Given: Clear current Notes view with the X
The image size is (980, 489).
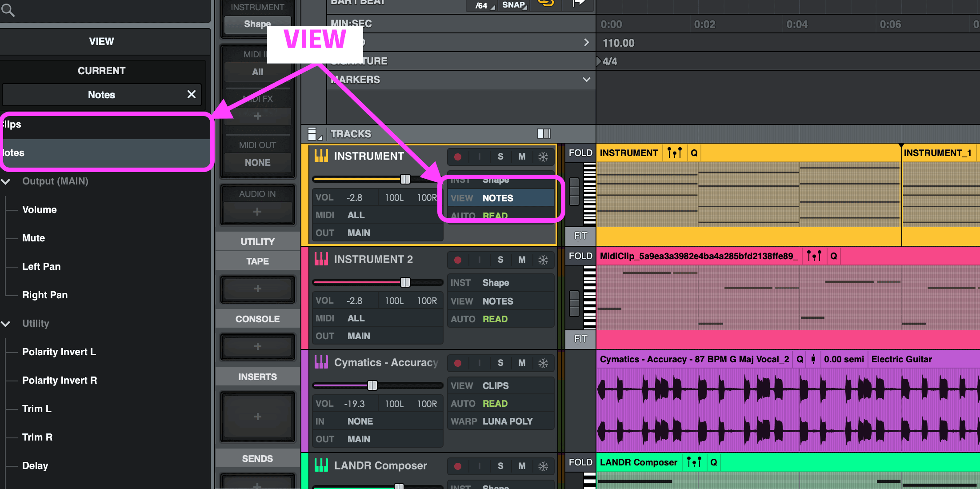Looking at the screenshot, I should point(192,94).
